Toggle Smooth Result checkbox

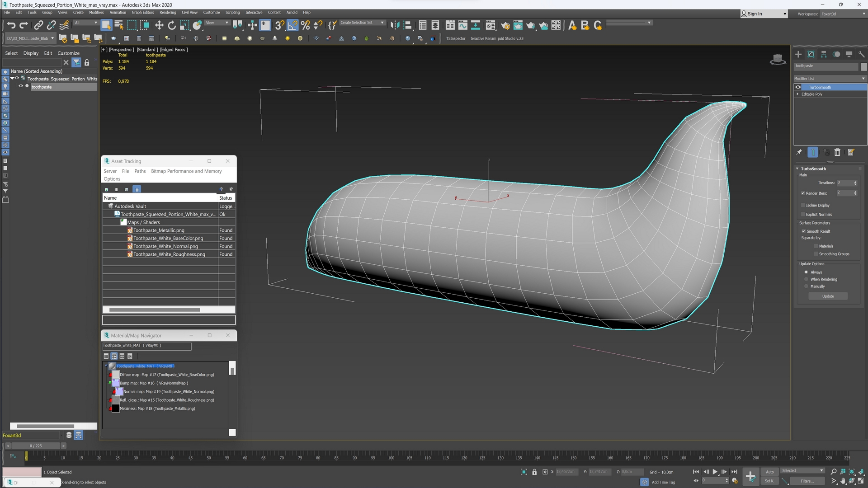point(803,231)
